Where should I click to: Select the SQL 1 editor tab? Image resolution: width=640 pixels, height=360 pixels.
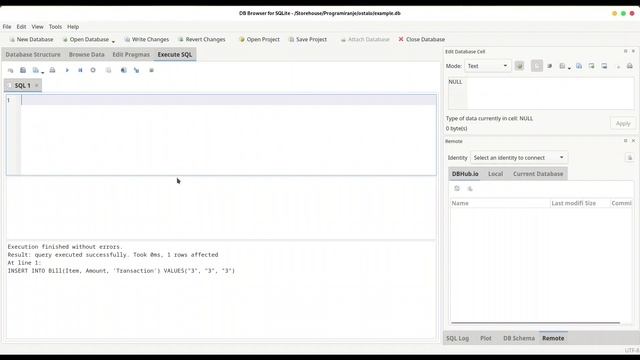22,85
